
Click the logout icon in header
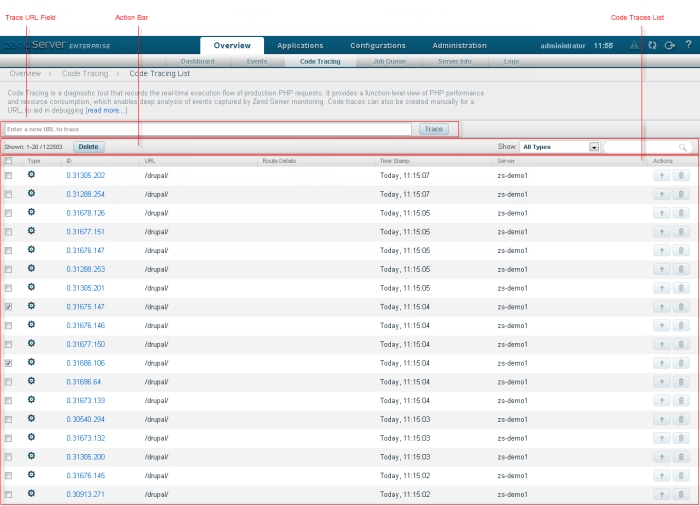click(670, 45)
